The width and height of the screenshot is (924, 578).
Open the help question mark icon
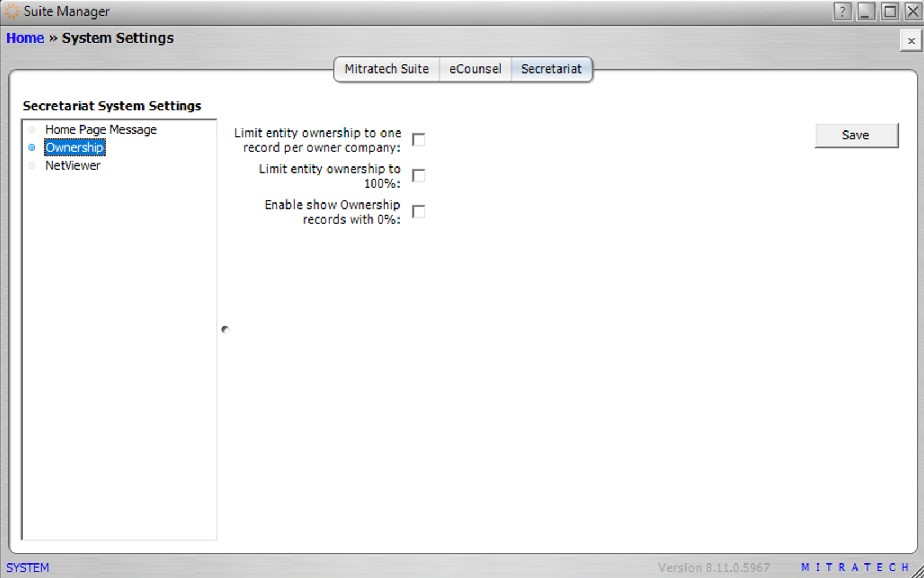(x=842, y=11)
